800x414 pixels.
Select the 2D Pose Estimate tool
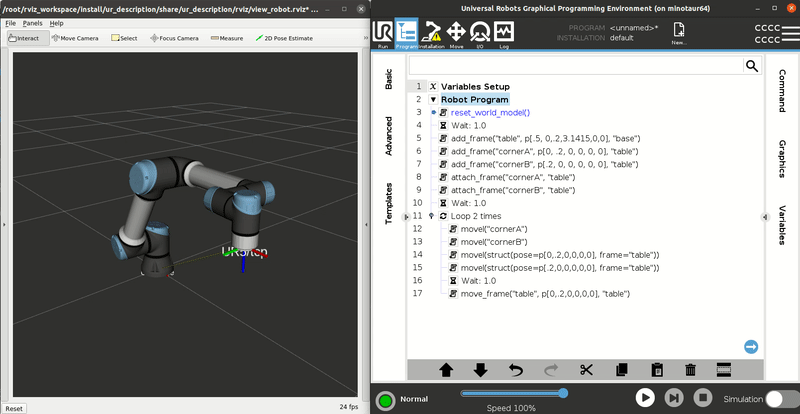(x=285, y=38)
